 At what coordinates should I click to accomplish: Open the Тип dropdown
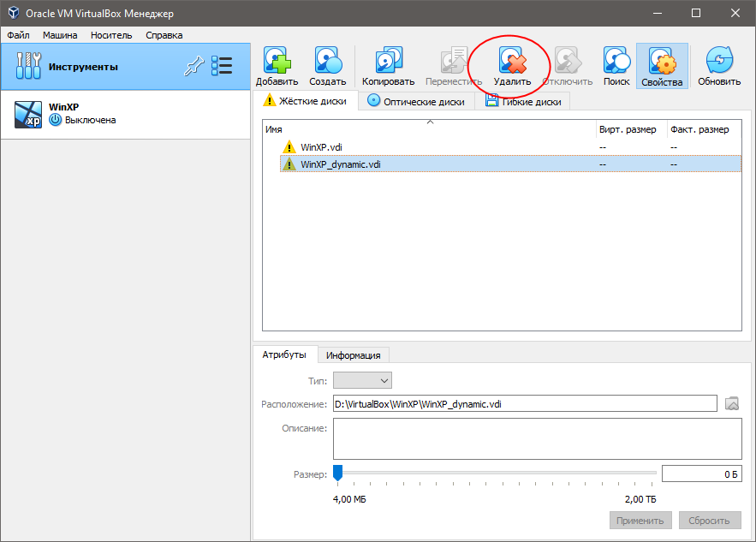click(362, 380)
